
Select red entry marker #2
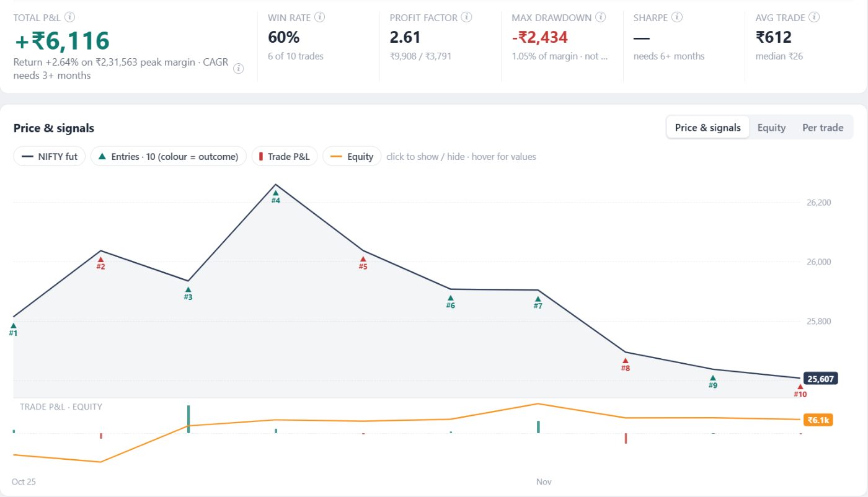point(100,263)
